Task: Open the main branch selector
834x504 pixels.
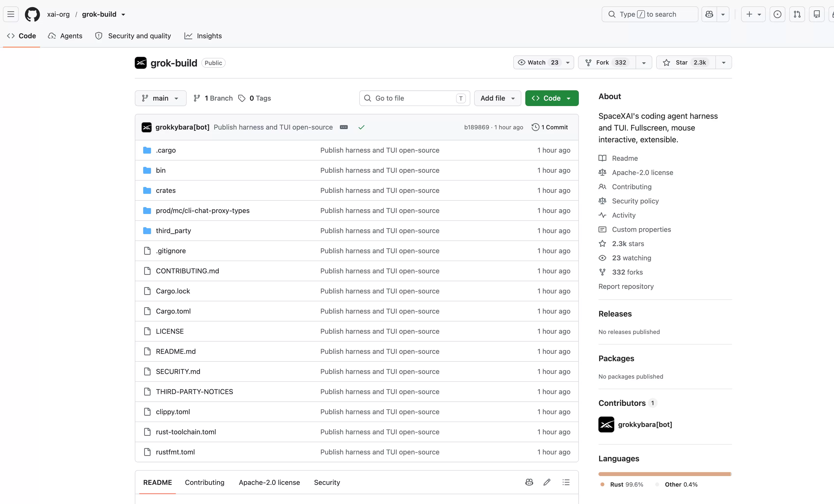Action: tap(160, 98)
